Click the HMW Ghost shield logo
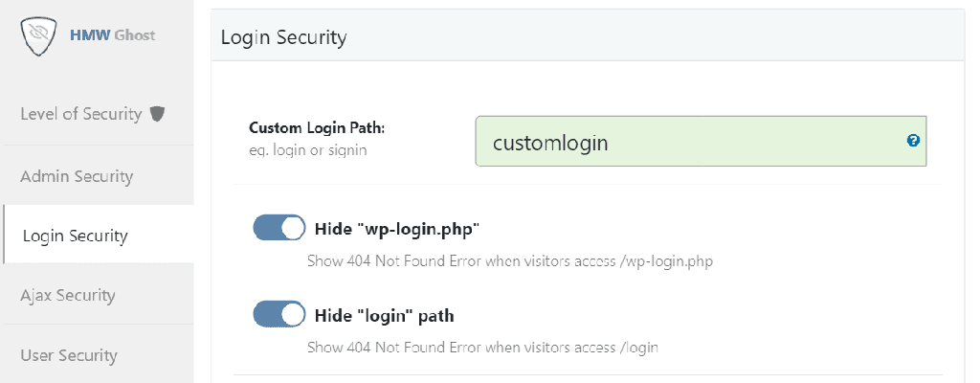The height and width of the screenshot is (383, 980). [x=39, y=35]
